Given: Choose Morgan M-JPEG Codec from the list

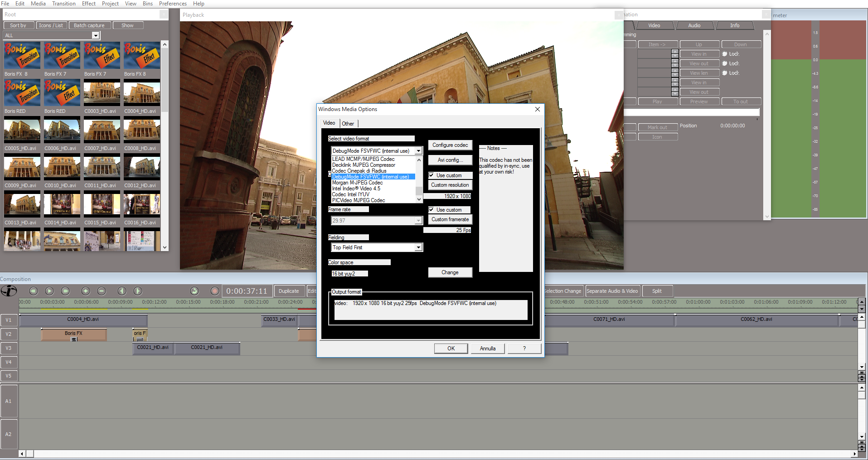Looking at the screenshot, I should click(357, 183).
